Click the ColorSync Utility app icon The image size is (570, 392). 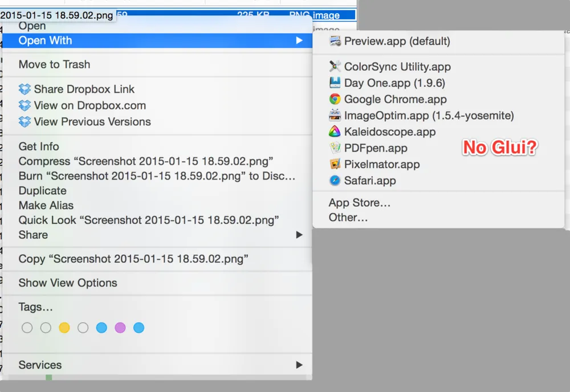(x=335, y=67)
